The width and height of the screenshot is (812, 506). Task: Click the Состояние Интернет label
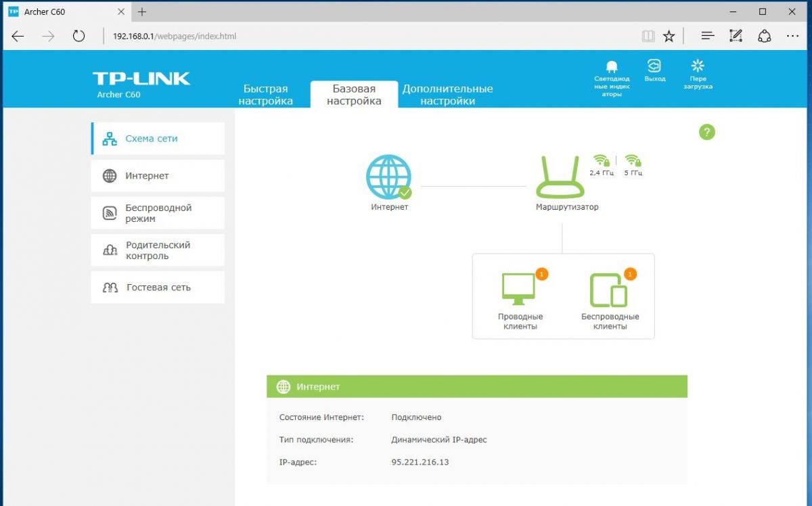pos(321,417)
